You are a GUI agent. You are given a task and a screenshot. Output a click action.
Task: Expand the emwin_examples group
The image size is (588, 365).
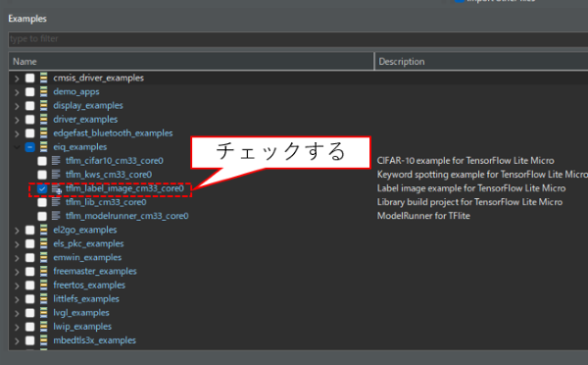pos(17,258)
